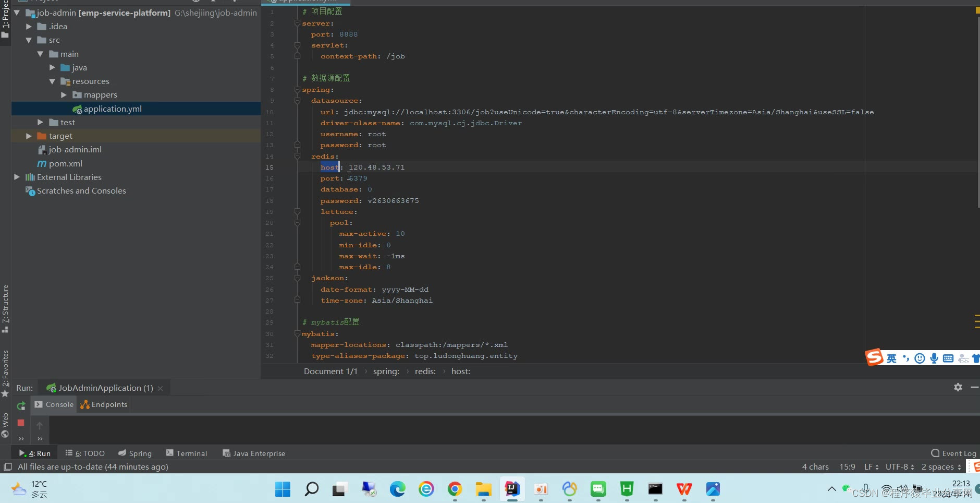Change line separator LF in status bar
Screen dimensions: 980x503
[x=872, y=467]
